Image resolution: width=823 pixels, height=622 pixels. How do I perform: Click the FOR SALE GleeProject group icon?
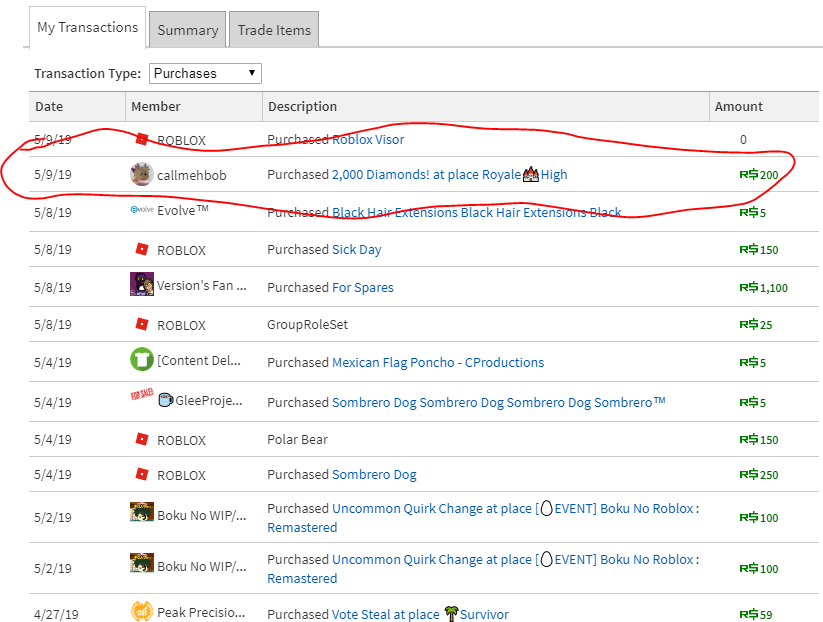coord(142,394)
